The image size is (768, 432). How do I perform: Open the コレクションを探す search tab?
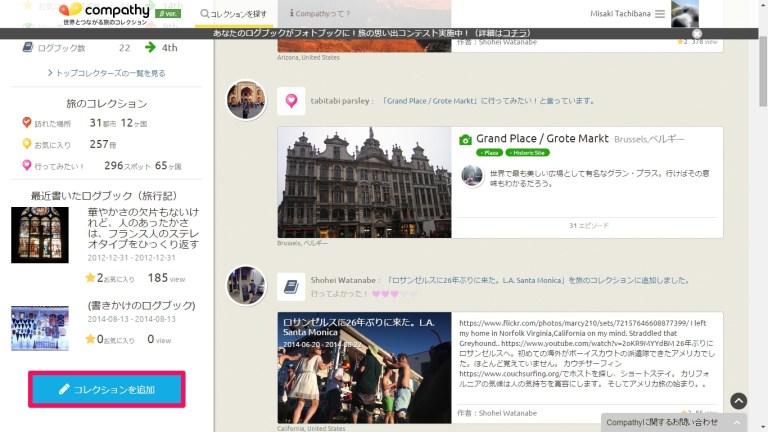pyautogui.click(x=234, y=14)
